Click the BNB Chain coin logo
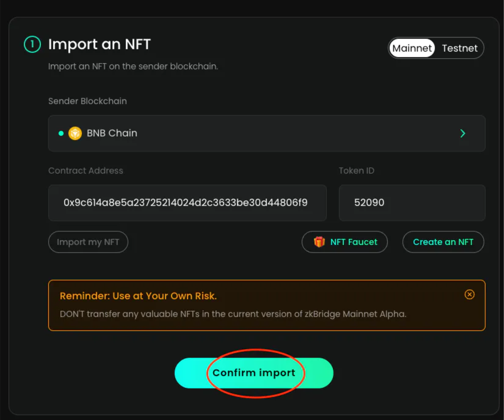This screenshot has height=420, width=504. pyautogui.click(x=75, y=133)
